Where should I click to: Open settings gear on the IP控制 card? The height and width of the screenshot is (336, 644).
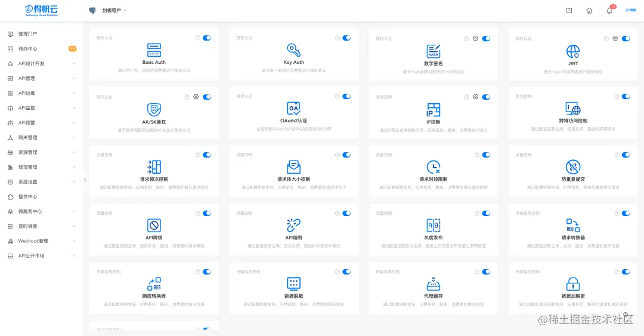[475, 97]
